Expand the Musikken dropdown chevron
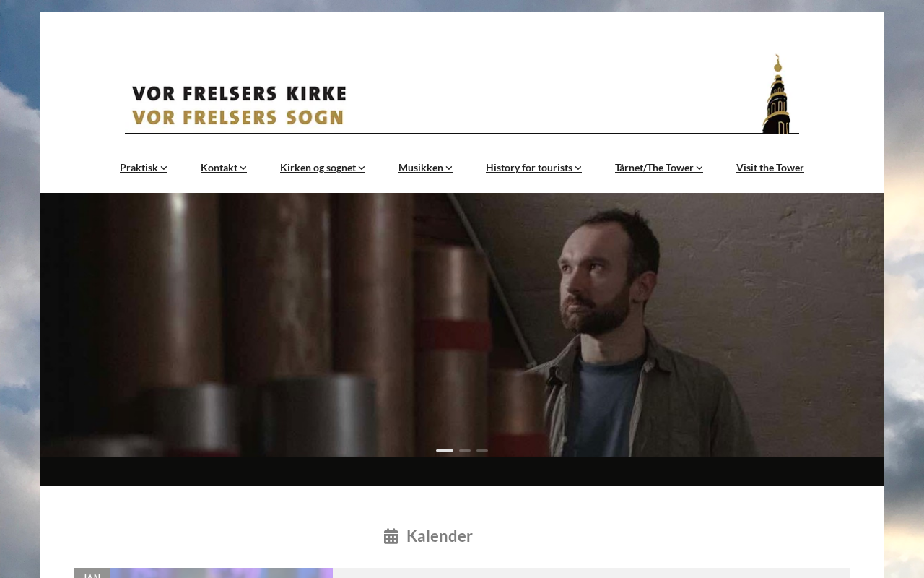Image resolution: width=924 pixels, height=578 pixels. point(449,168)
